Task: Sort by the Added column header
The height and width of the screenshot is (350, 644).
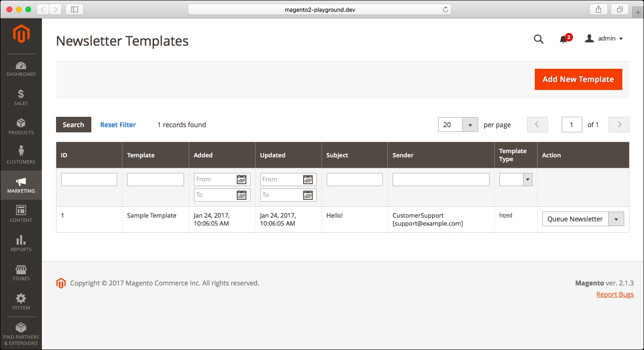Action: (x=222, y=155)
